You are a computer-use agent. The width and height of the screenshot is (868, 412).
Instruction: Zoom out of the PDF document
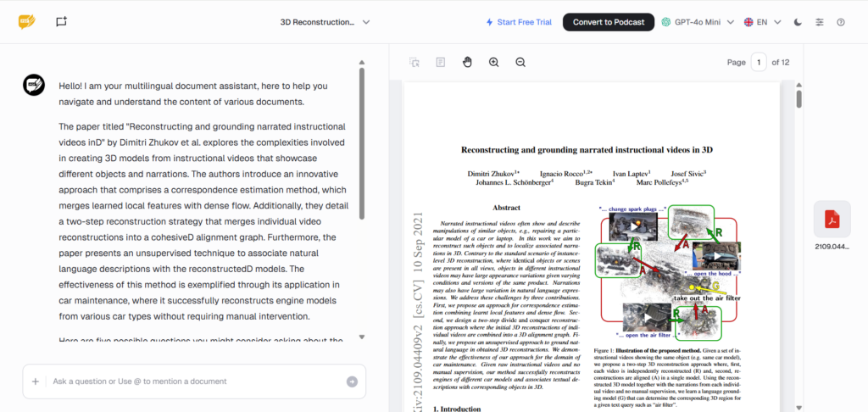click(520, 62)
